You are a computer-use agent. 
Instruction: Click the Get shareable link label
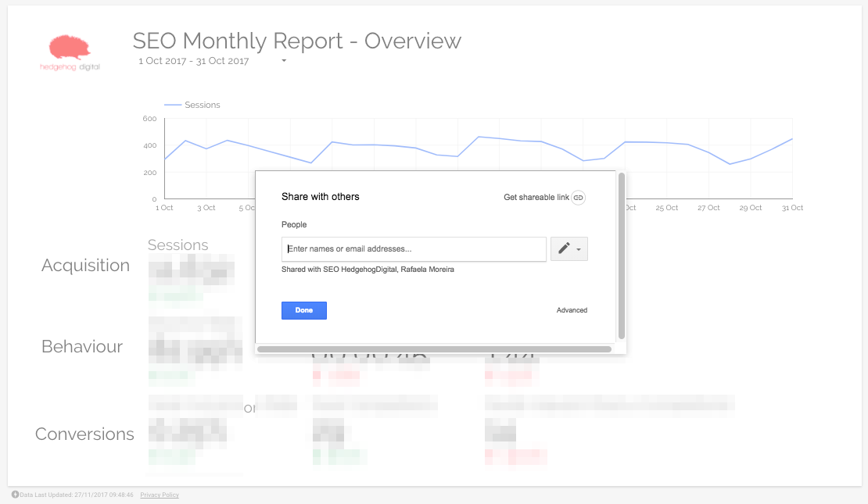536,197
